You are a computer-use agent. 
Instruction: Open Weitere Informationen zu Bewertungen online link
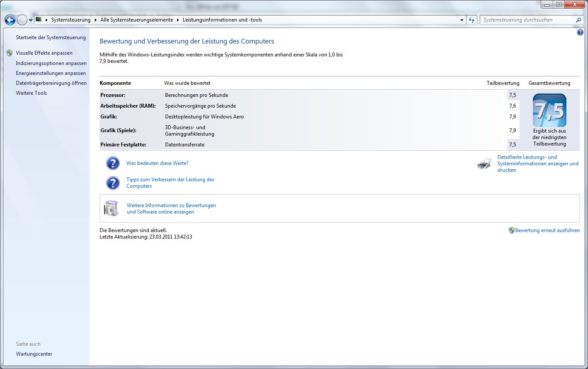(171, 208)
